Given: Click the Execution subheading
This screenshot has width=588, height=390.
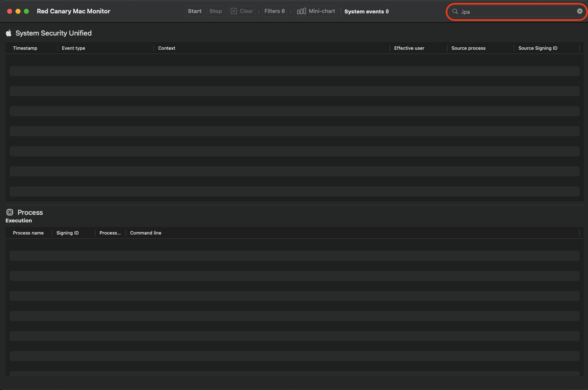Looking at the screenshot, I should (19, 221).
